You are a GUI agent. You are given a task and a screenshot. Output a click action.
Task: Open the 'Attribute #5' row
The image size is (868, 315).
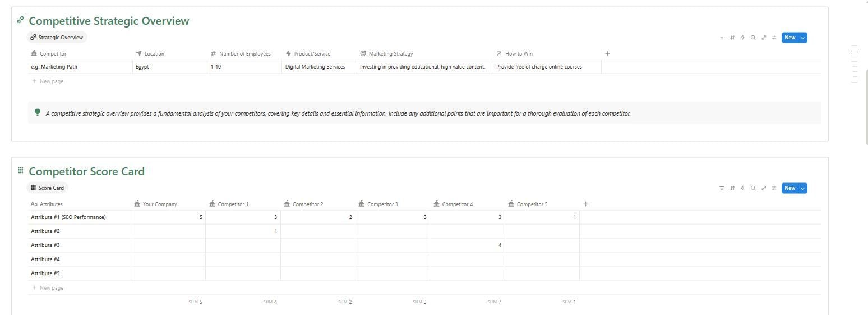[x=45, y=273]
